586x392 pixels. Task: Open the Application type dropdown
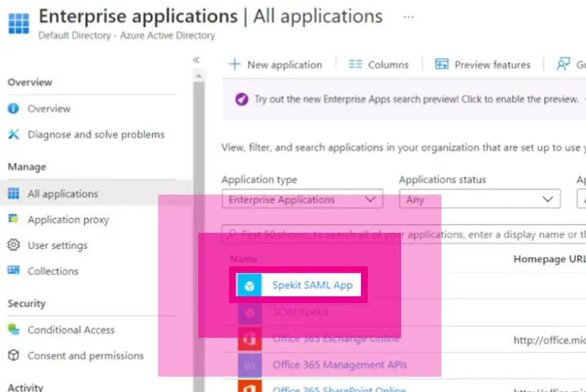[301, 199]
